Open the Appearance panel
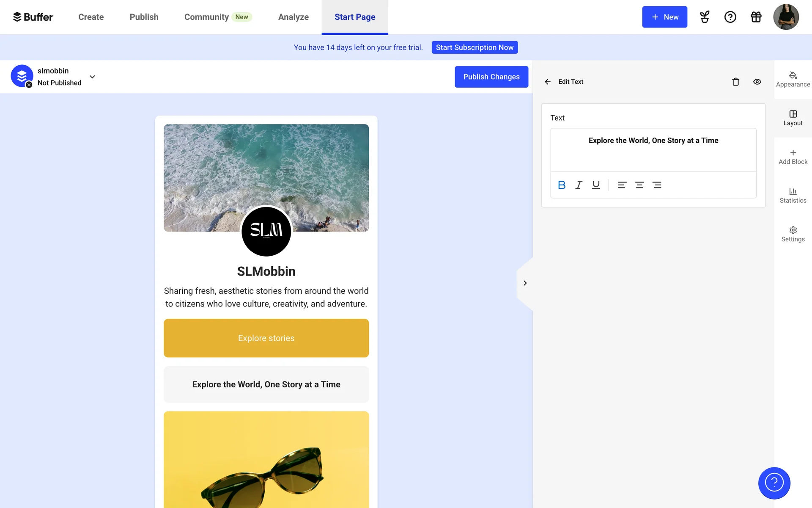This screenshot has width=812, height=508. point(793,79)
